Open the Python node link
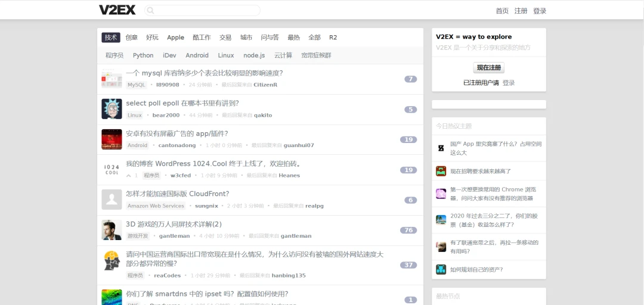Viewport: 644px width, 305px height. [x=143, y=55]
